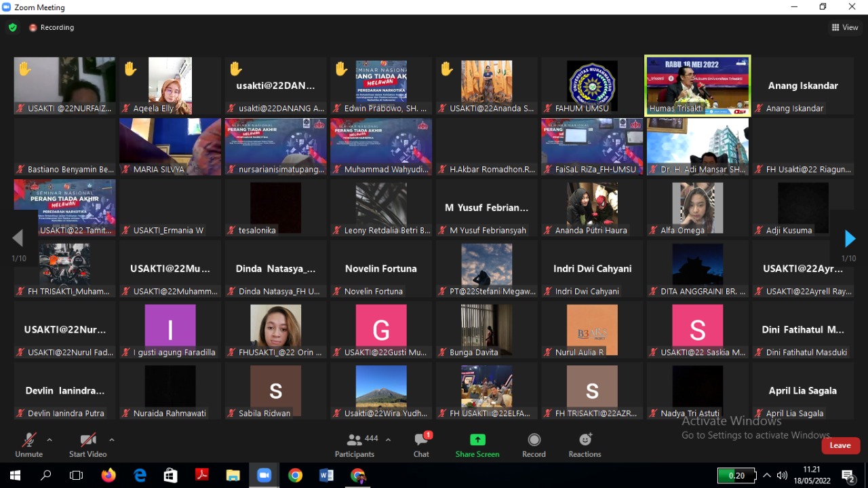868x488 pixels.
Task: Open Word from the Windows taskbar
Action: pyautogui.click(x=326, y=475)
